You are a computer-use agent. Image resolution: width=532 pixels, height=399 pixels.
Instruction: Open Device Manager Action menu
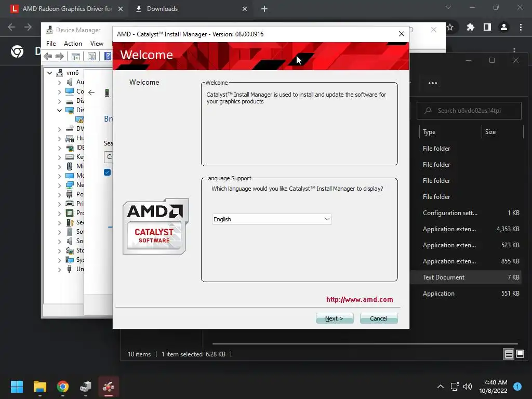coord(73,44)
